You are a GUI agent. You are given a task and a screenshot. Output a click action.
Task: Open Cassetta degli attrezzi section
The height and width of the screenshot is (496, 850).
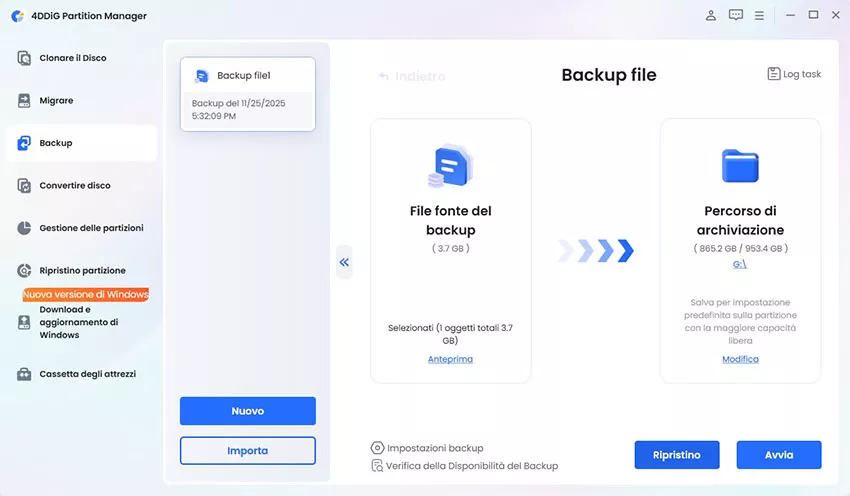(81, 374)
